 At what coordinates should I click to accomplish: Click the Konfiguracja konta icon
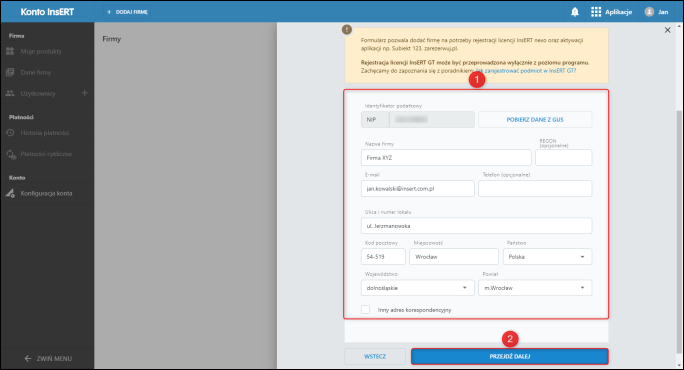(x=10, y=193)
